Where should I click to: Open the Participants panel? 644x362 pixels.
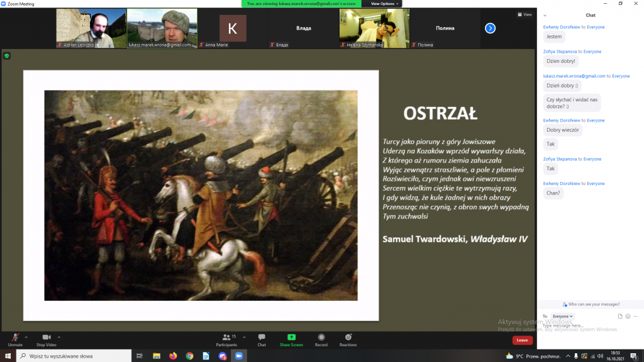coord(226,339)
